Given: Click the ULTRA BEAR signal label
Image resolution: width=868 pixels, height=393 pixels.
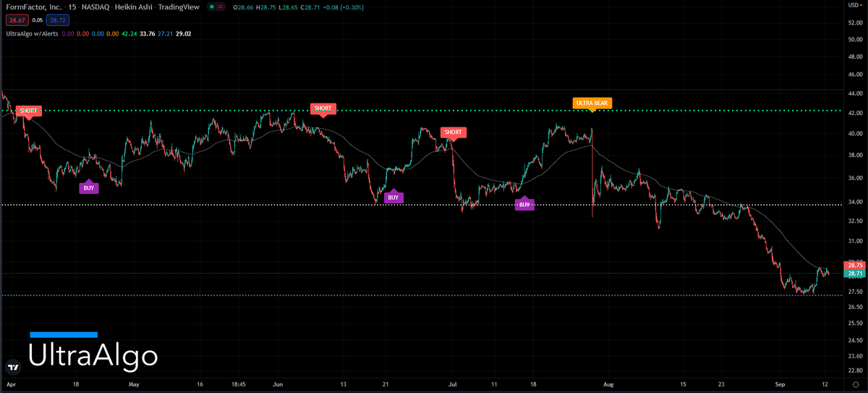Looking at the screenshot, I should click(592, 103).
